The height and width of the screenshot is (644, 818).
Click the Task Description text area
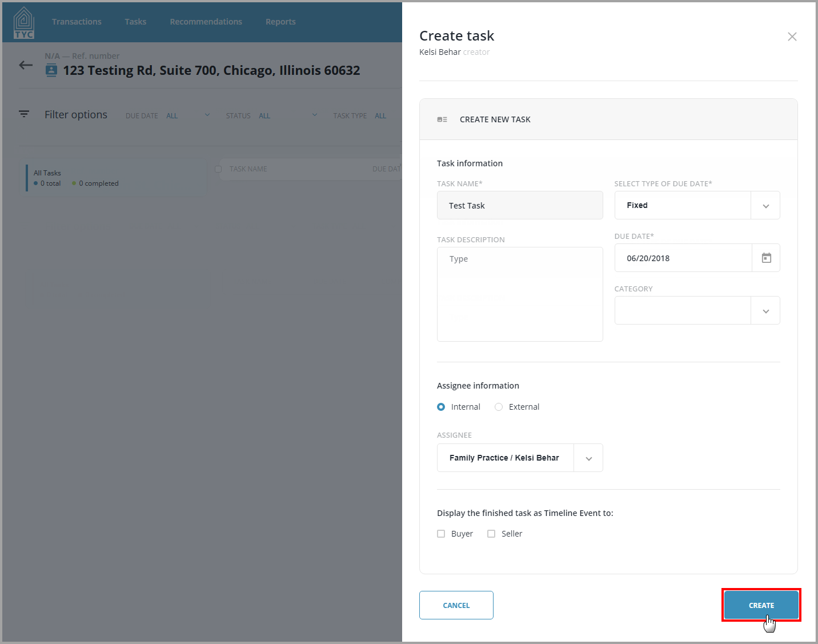[520, 294]
